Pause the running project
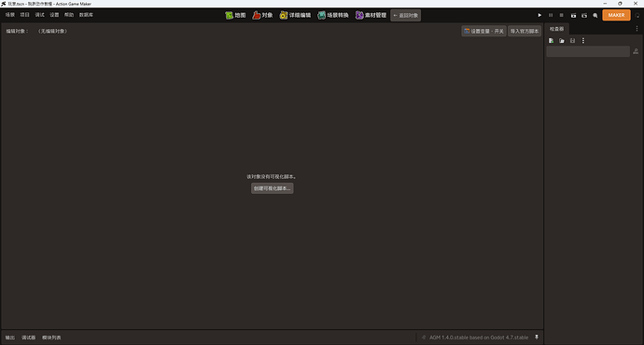The height and width of the screenshot is (345, 644). tap(551, 15)
